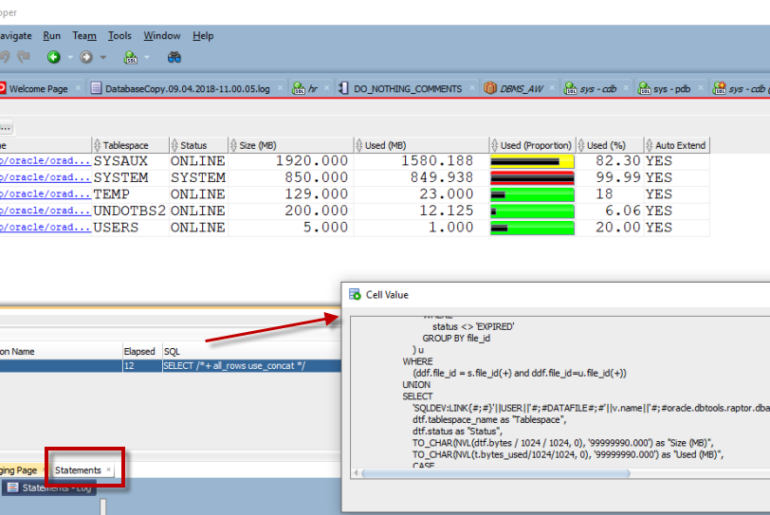The image size is (770, 515).
Task: Click the Redo toolbar icon
Action: 23,57
